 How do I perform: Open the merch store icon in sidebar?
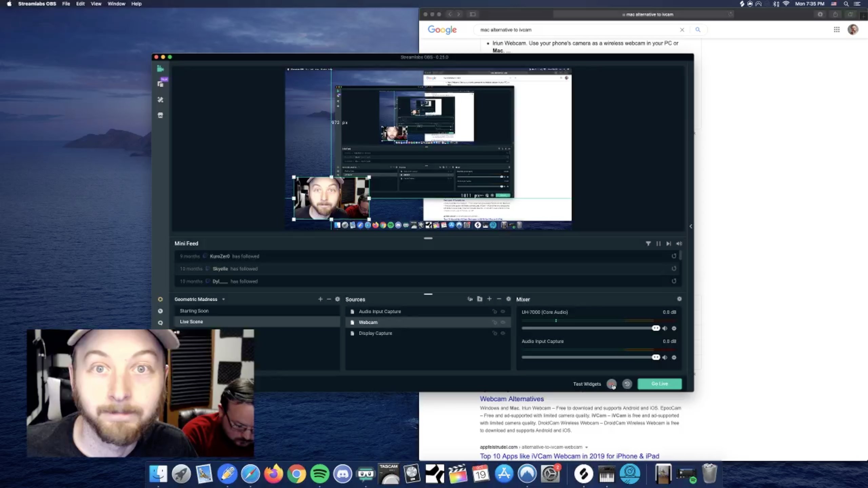160,115
